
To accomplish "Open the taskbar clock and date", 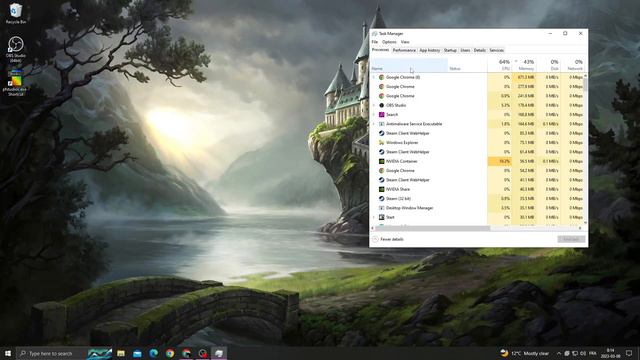I will (x=611, y=353).
